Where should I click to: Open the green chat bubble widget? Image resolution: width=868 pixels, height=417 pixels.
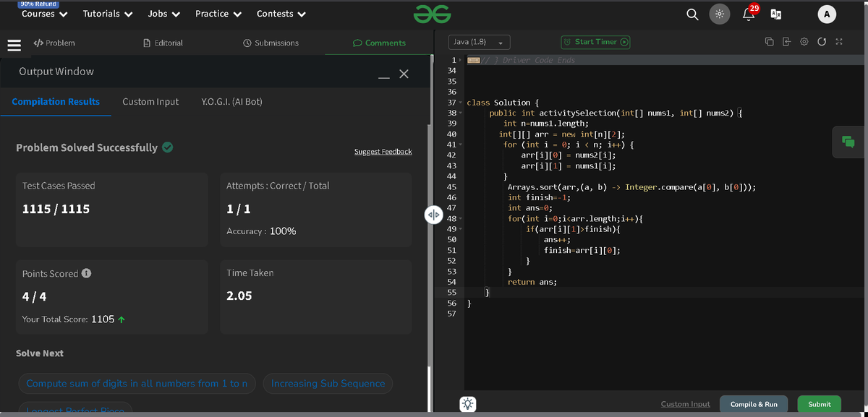(848, 142)
